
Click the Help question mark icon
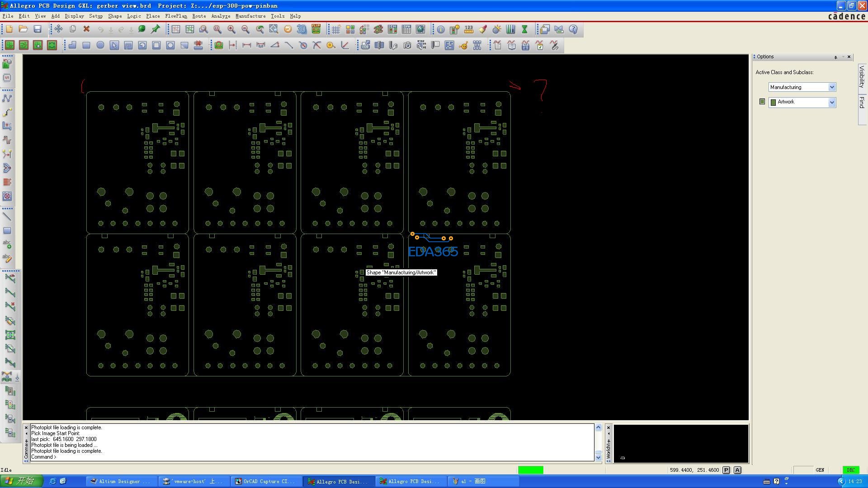point(573,29)
